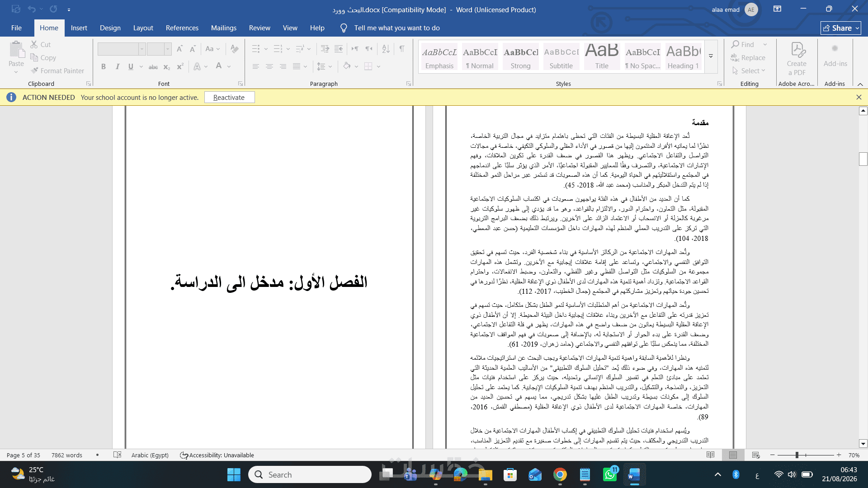Click the zoom slider handle

point(797,455)
